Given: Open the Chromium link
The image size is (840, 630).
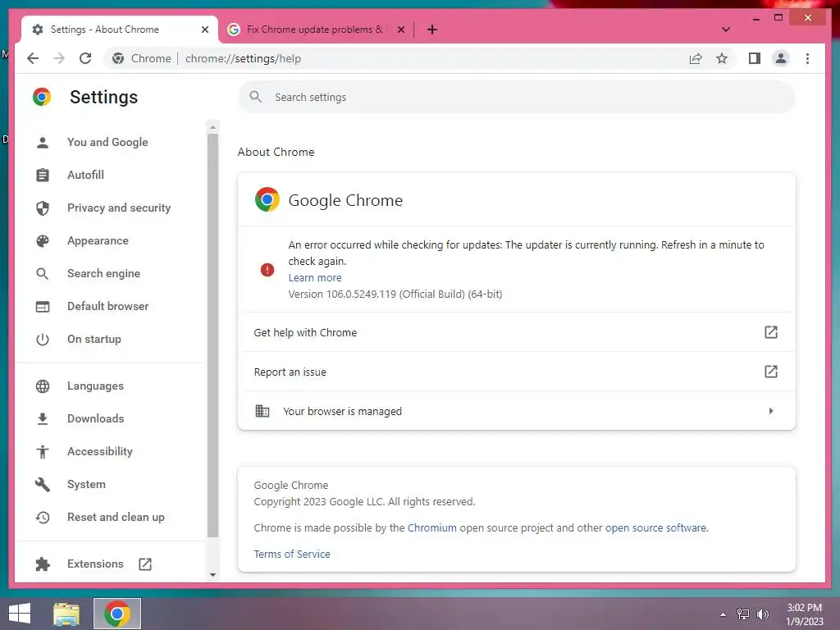Looking at the screenshot, I should 431,527.
